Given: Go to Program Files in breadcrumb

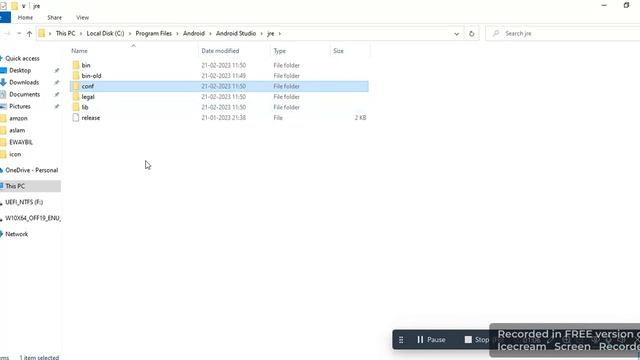Looking at the screenshot, I should click(x=153, y=33).
